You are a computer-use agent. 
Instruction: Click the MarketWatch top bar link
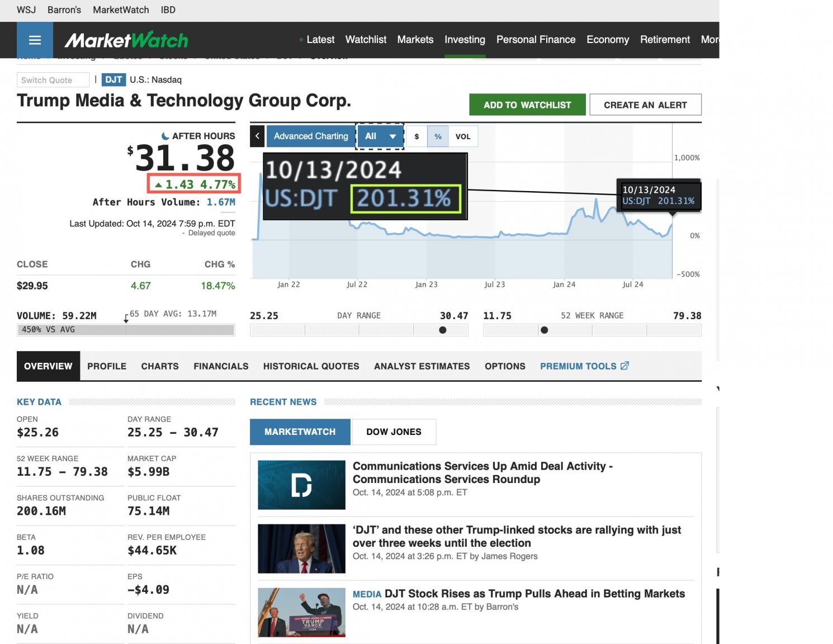click(121, 10)
